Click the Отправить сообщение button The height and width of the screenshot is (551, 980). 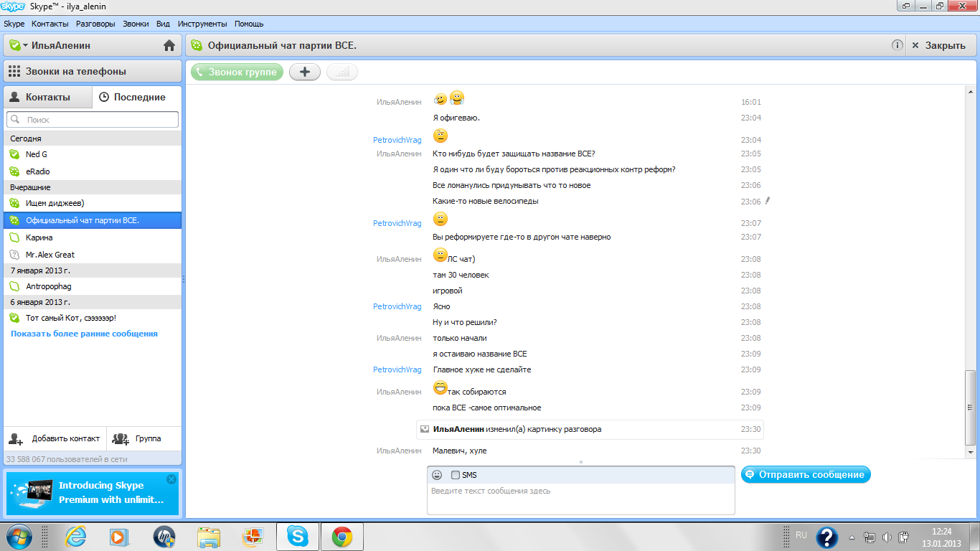point(806,474)
